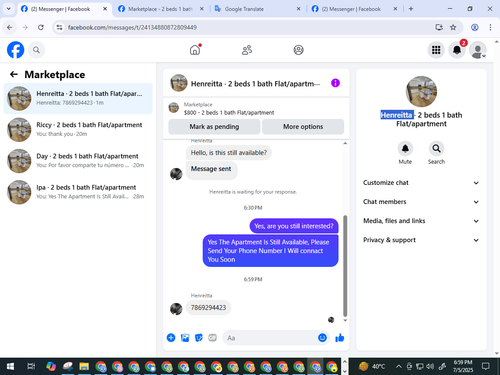Open profile circle icon in top center
The width and height of the screenshot is (500, 375).
click(x=298, y=50)
